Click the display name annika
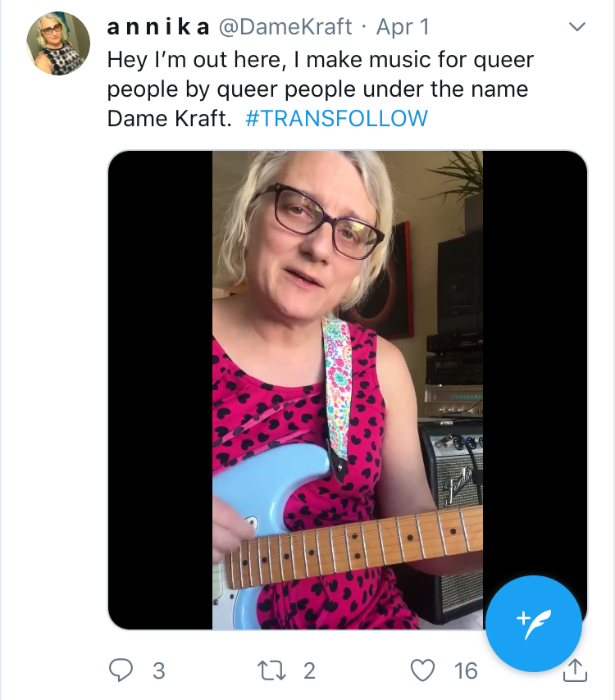 click(157, 27)
